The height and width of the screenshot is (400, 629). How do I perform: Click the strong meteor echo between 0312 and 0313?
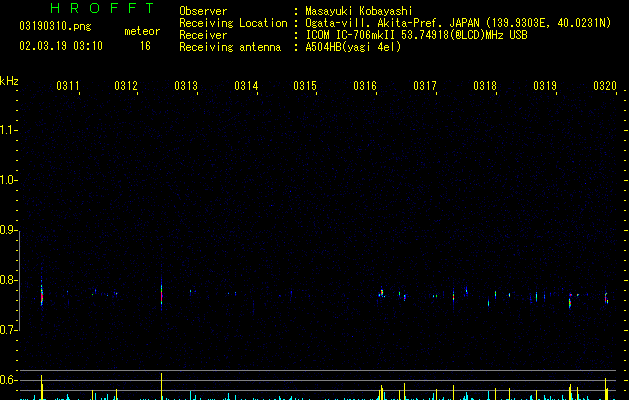click(x=162, y=295)
